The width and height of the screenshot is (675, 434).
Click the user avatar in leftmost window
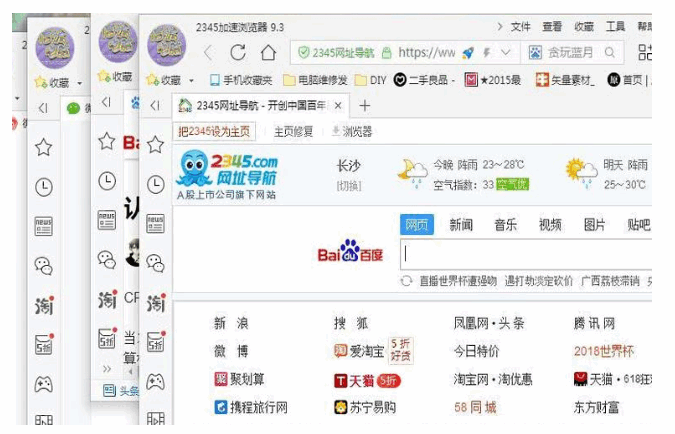coord(55,47)
